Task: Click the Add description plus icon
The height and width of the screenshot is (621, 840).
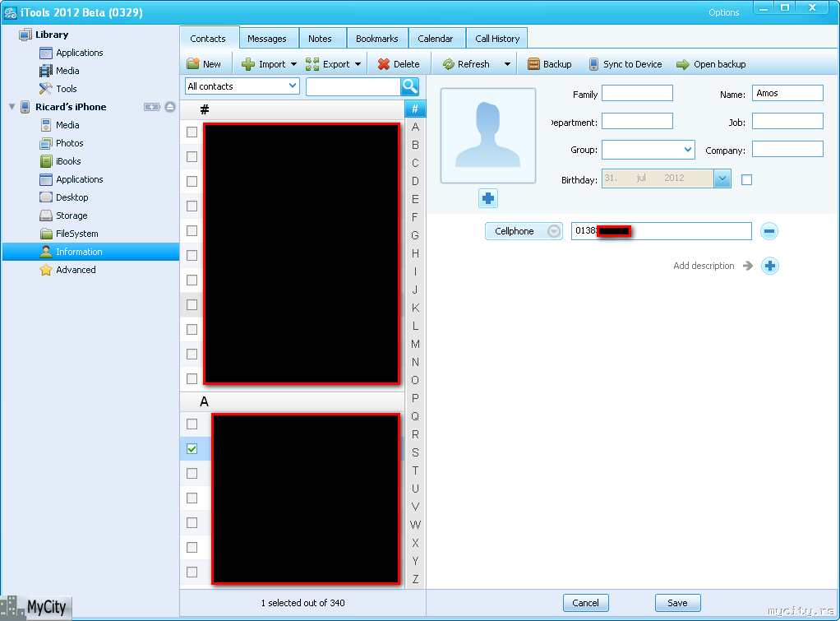Action: pyautogui.click(x=770, y=266)
